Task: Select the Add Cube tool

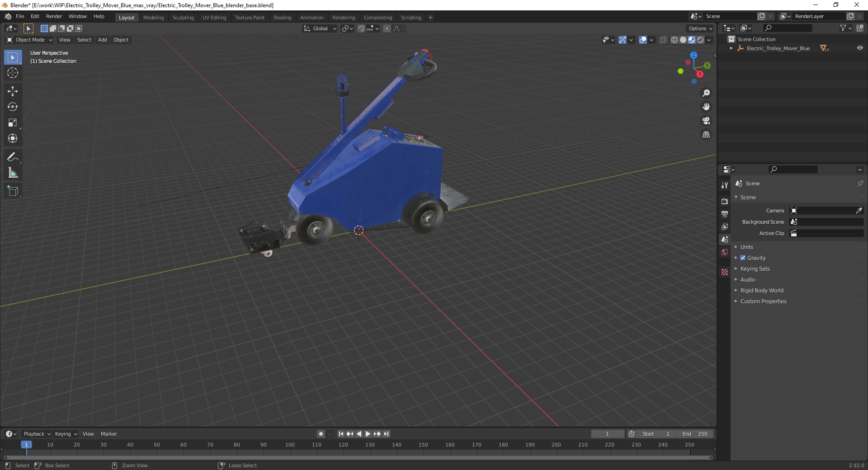Action: coord(13,191)
